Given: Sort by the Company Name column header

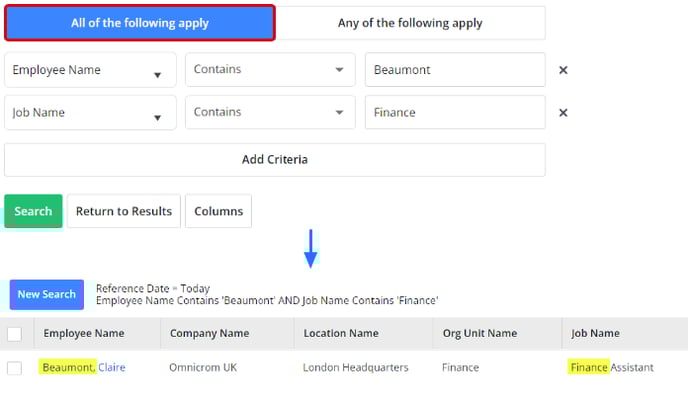Looking at the screenshot, I should click(209, 334).
